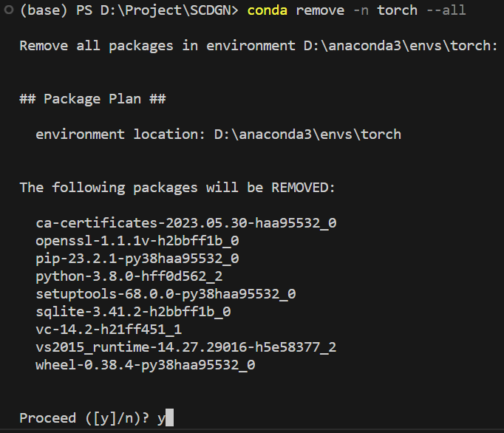Click the '## Package Plan ##' heading

tap(92, 99)
